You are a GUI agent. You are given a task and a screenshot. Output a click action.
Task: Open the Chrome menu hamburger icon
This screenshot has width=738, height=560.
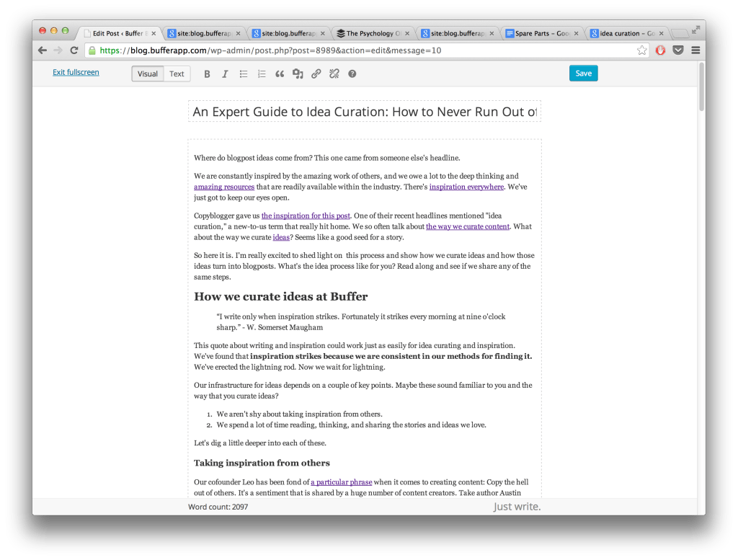(x=695, y=50)
